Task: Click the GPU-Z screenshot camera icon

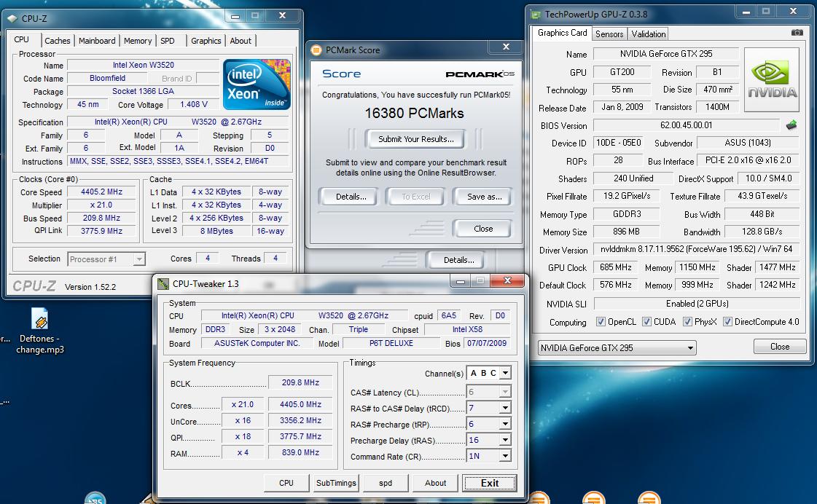Action: click(797, 33)
